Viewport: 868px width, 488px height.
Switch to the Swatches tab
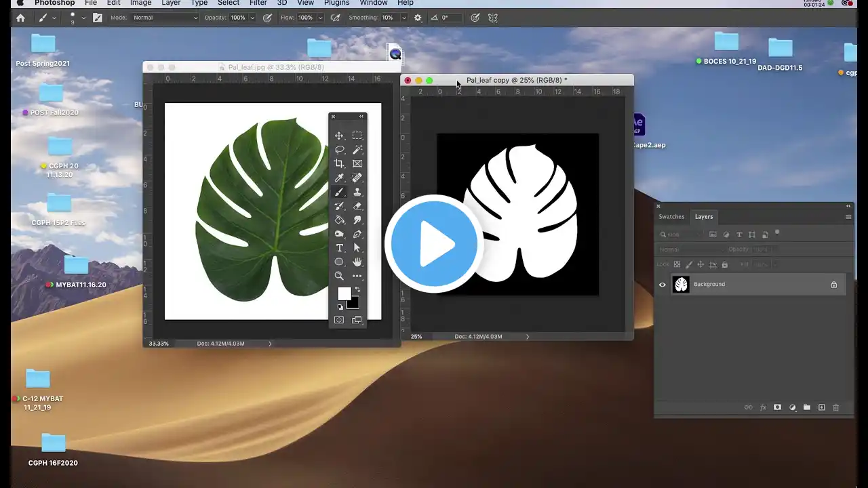point(671,217)
